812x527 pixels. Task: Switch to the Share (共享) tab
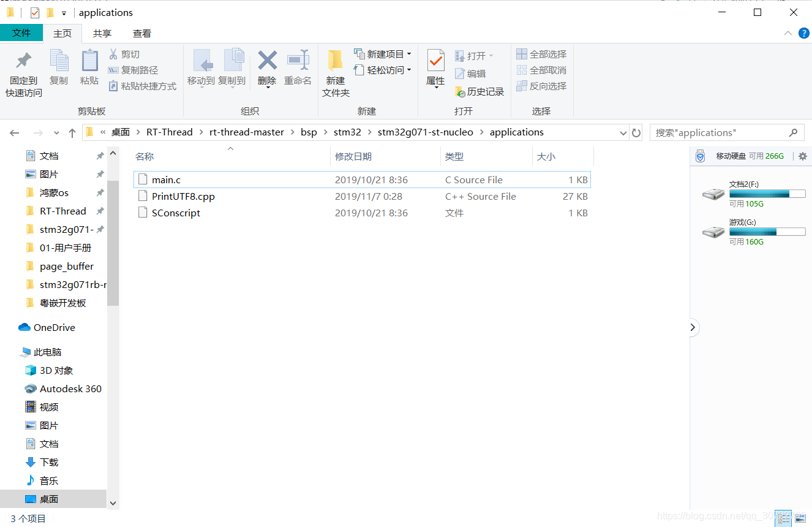pos(102,34)
